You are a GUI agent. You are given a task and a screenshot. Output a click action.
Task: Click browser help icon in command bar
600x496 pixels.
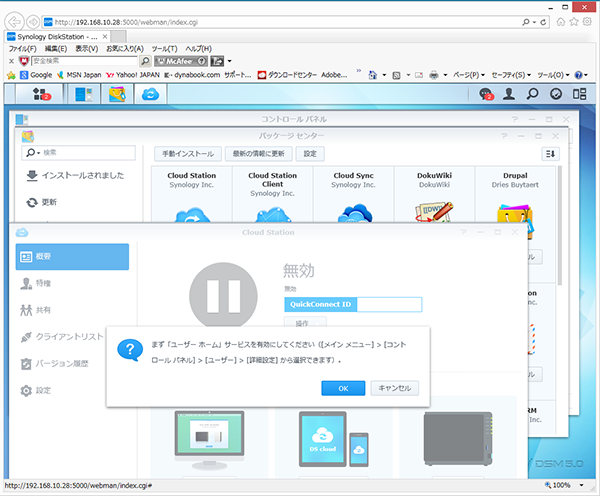pyautogui.click(x=578, y=75)
